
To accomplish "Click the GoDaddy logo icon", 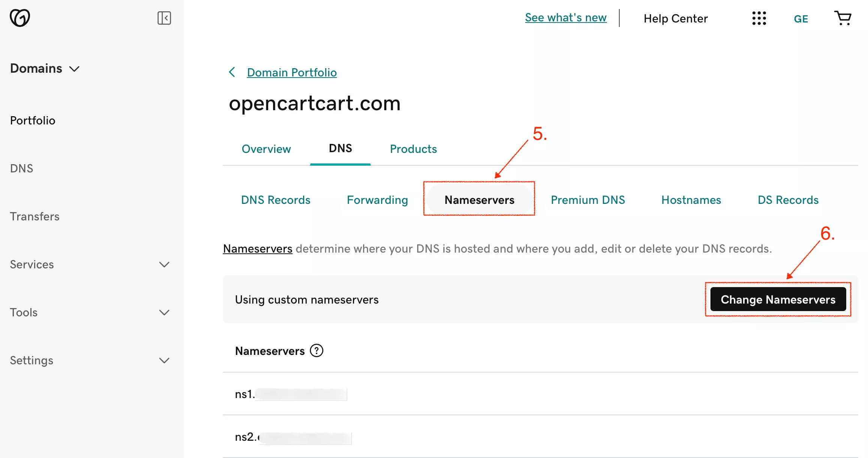I will 20,18.
